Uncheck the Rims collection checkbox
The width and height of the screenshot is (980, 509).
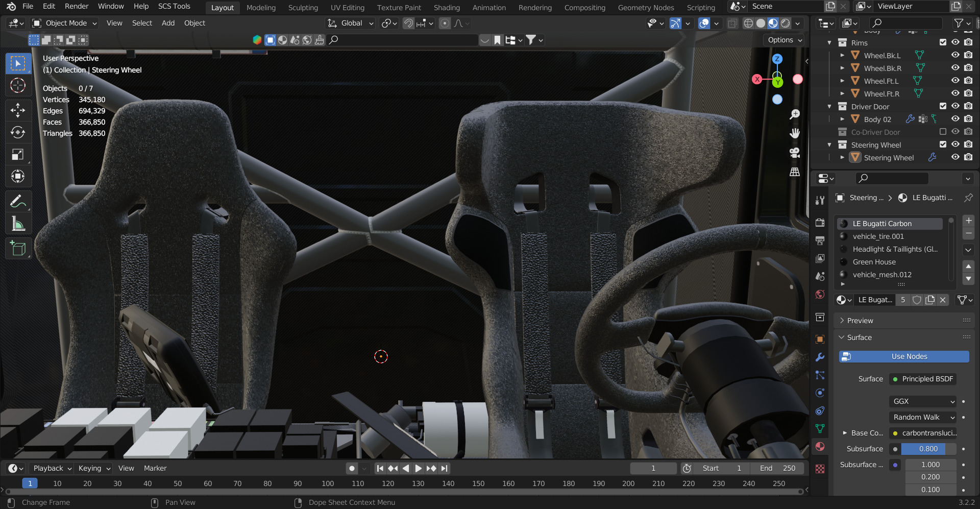(943, 42)
